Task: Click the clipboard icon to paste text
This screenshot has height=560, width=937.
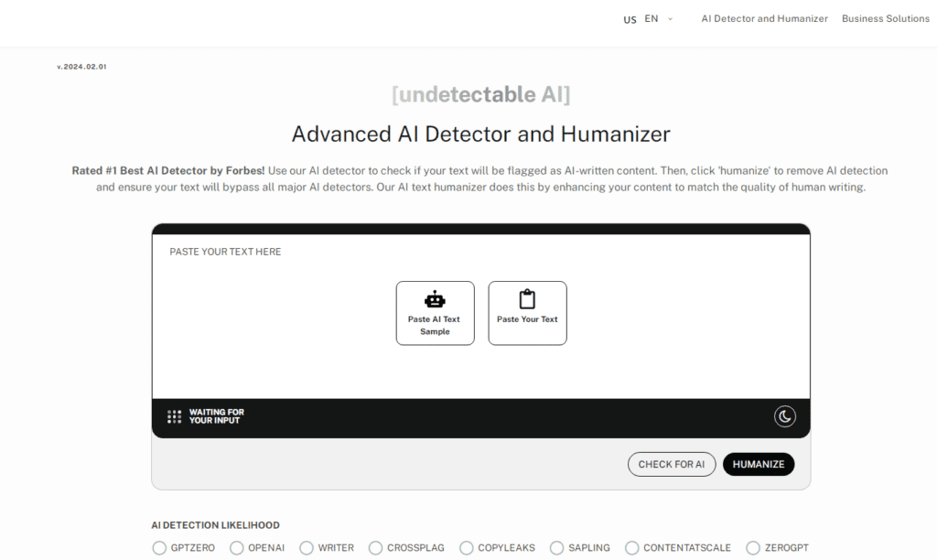Action: tap(527, 299)
